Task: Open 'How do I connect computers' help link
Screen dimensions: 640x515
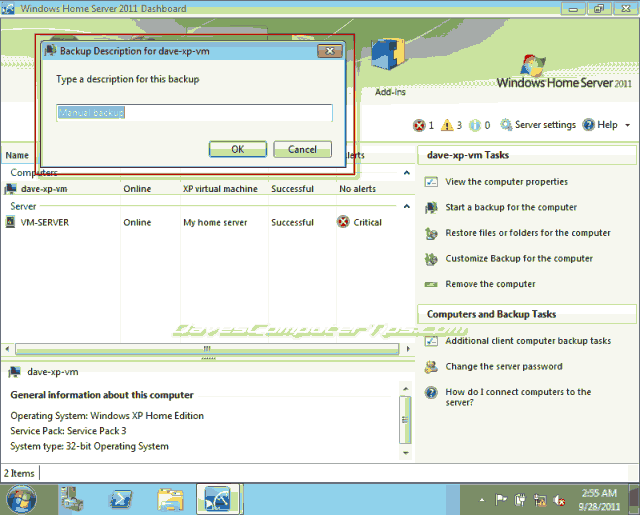Action: (x=518, y=397)
